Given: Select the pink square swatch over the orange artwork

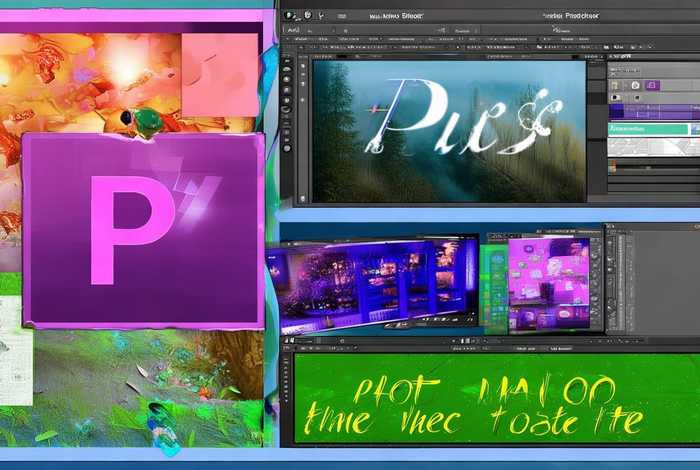Looking at the screenshot, I should [x=220, y=75].
